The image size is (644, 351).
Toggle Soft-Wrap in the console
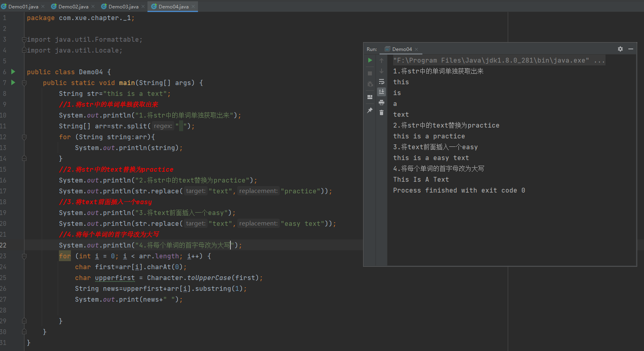click(x=382, y=81)
